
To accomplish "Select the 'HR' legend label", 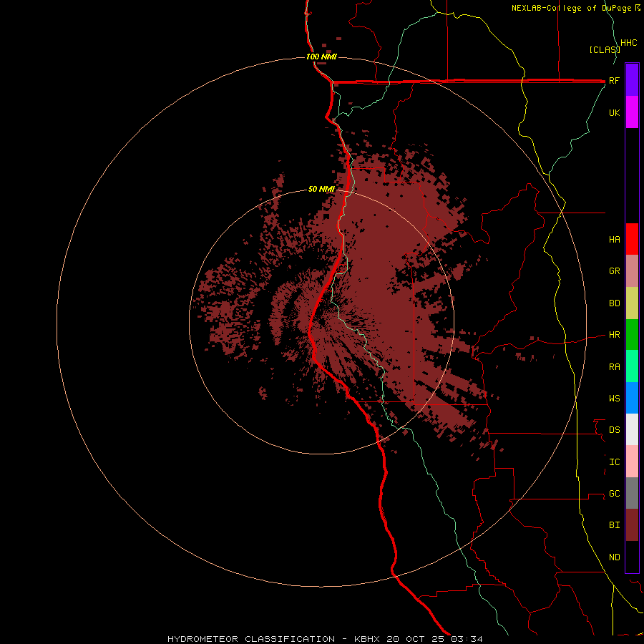I will [614, 335].
